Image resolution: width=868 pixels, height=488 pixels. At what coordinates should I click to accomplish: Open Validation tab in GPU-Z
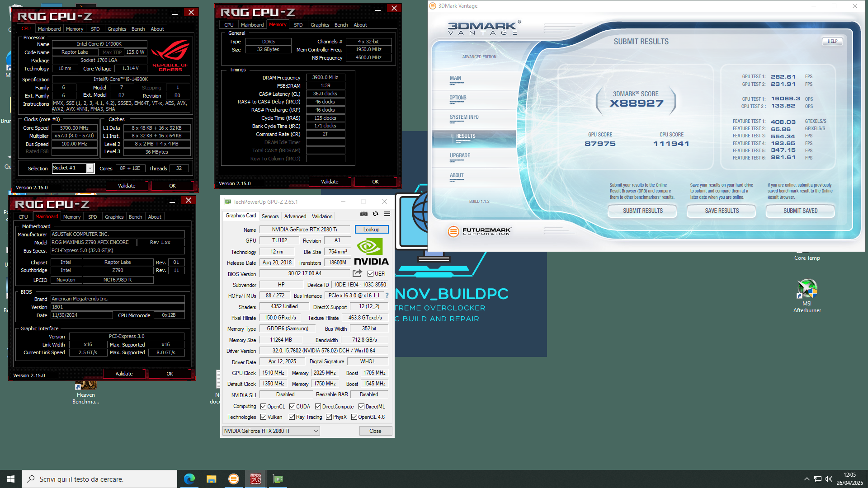(x=322, y=216)
